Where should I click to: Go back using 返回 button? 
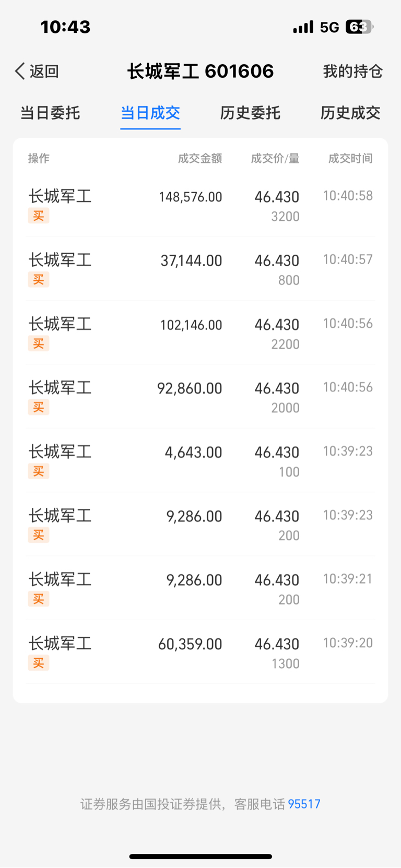tap(37, 71)
